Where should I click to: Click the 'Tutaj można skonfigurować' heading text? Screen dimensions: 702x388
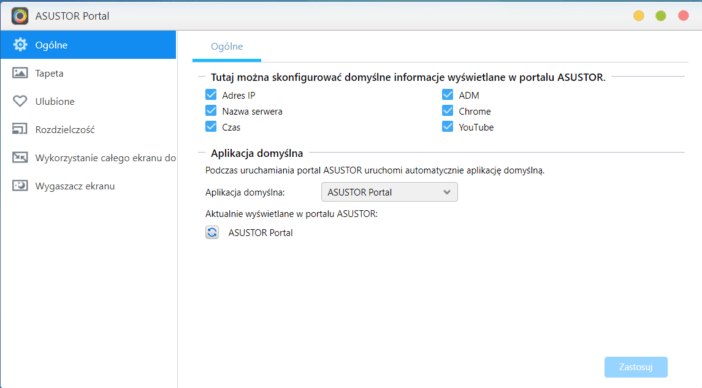(x=408, y=77)
